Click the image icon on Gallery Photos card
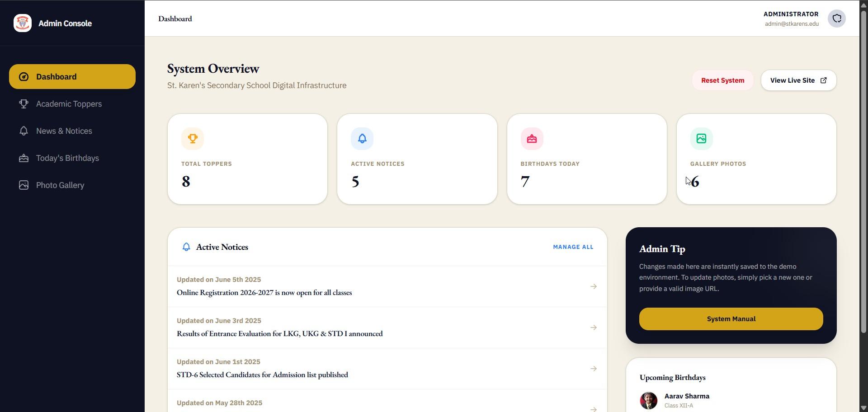This screenshot has height=412, width=868. click(702, 139)
